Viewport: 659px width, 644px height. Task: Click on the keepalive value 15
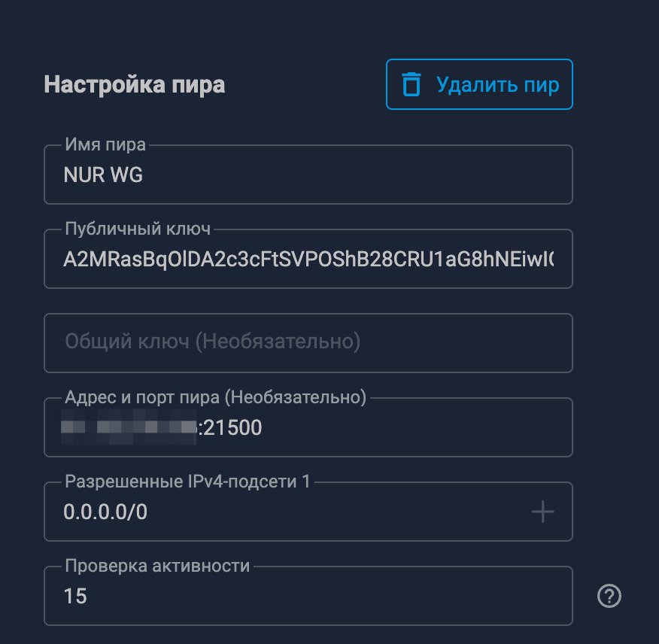point(74,596)
